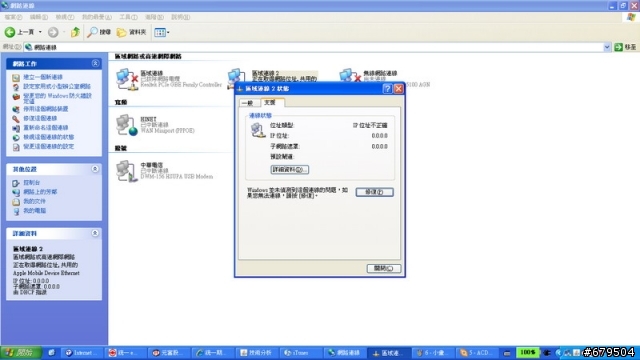Viewport: 640px width, 360px height.
Task: Go up one folder level icon
Action: click(x=75, y=32)
